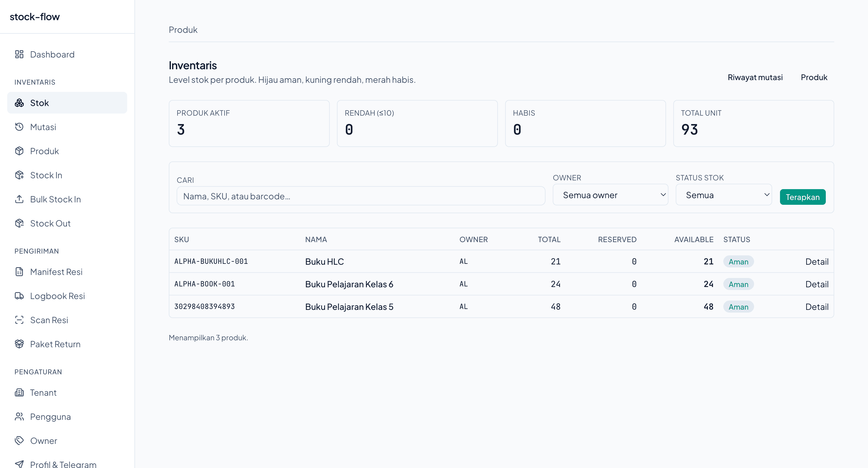
Task: Click the Aman badge for Kelas 5
Action: pos(738,307)
